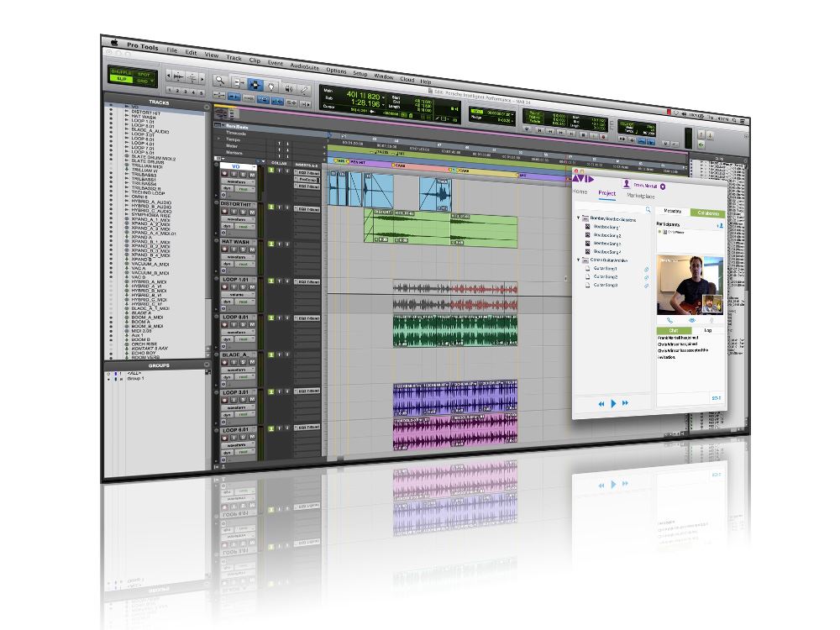Click the green Chat tab
The width and height of the screenshot is (840, 630).
[674, 330]
